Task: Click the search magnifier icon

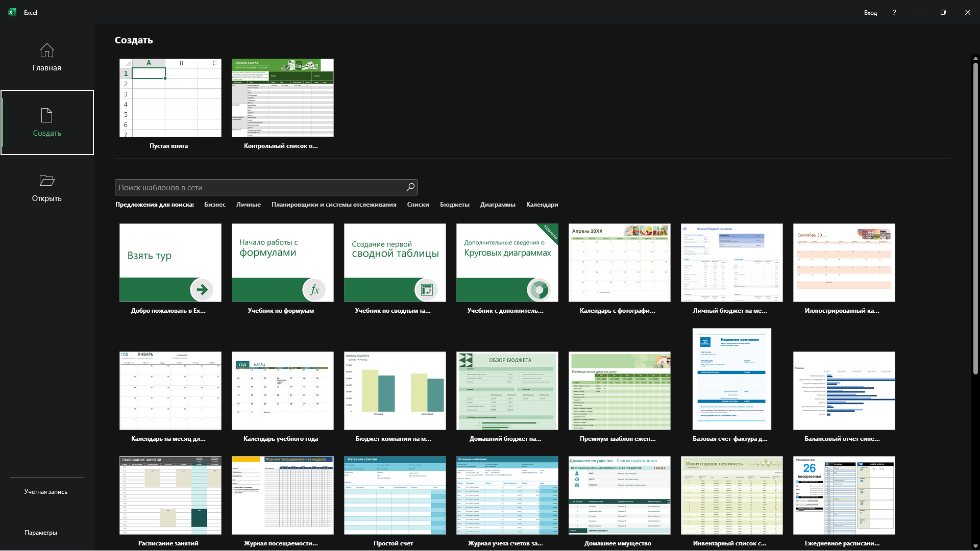Action: (x=410, y=187)
